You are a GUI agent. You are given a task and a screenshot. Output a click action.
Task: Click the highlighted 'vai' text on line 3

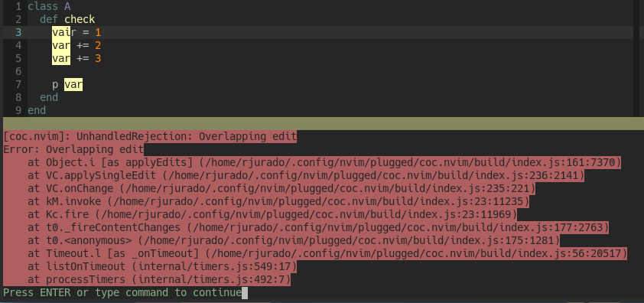tap(61, 32)
